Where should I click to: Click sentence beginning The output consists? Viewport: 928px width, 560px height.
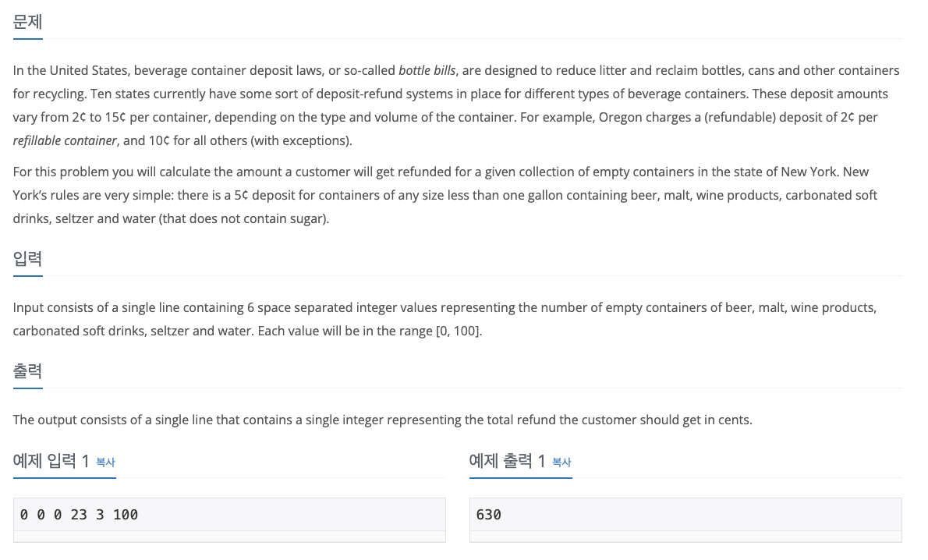[x=383, y=420]
